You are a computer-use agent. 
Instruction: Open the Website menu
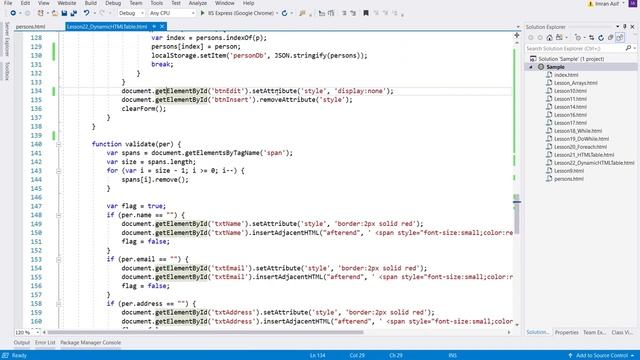(x=67, y=3)
